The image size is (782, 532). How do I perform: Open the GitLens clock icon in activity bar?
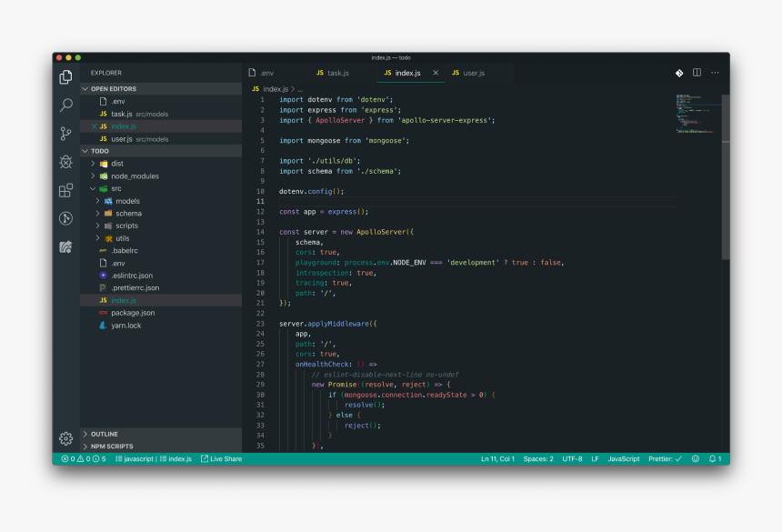click(x=65, y=218)
